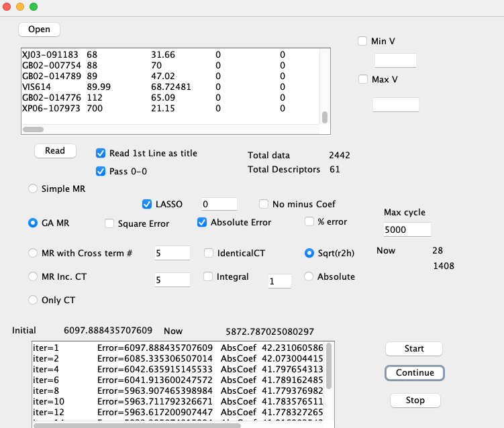The width and height of the screenshot is (504, 428).
Task: Select the Absolute radio button
Action: (309, 276)
